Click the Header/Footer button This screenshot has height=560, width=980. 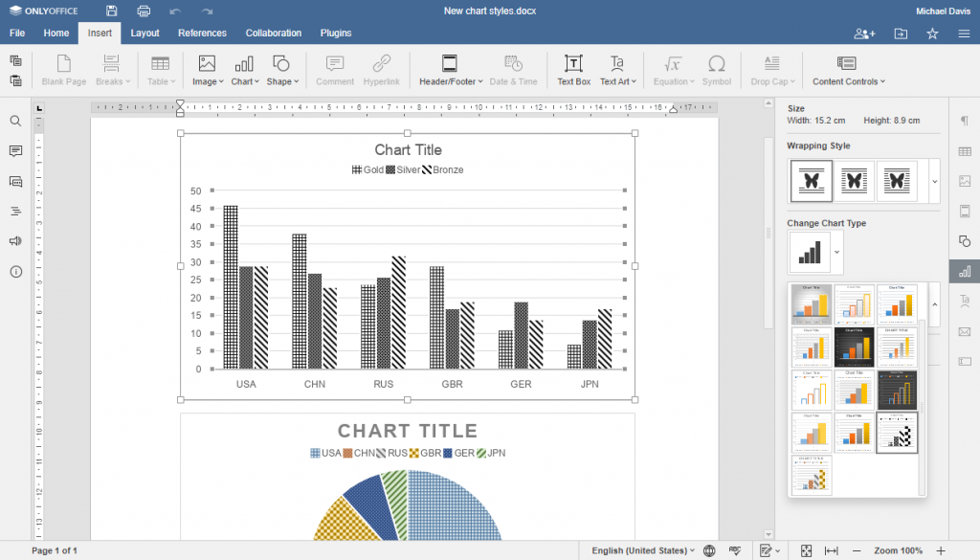tap(450, 69)
